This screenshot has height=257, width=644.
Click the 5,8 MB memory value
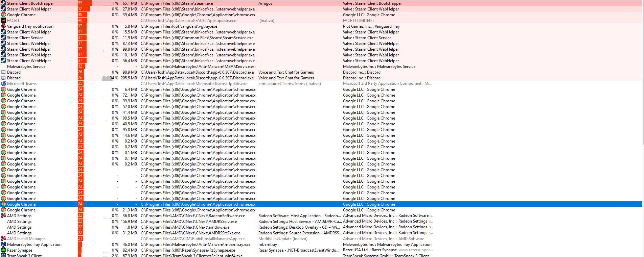[x=131, y=26]
